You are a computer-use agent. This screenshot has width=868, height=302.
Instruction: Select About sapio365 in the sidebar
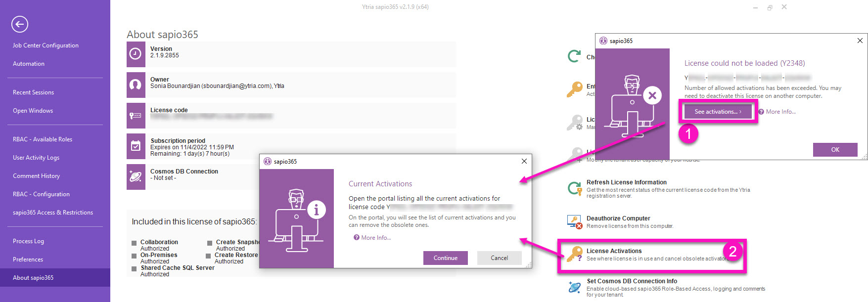click(55, 278)
